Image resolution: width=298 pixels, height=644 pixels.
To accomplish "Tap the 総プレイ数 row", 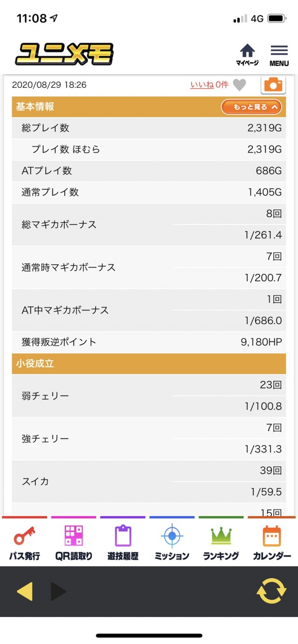I will tap(149, 128).
